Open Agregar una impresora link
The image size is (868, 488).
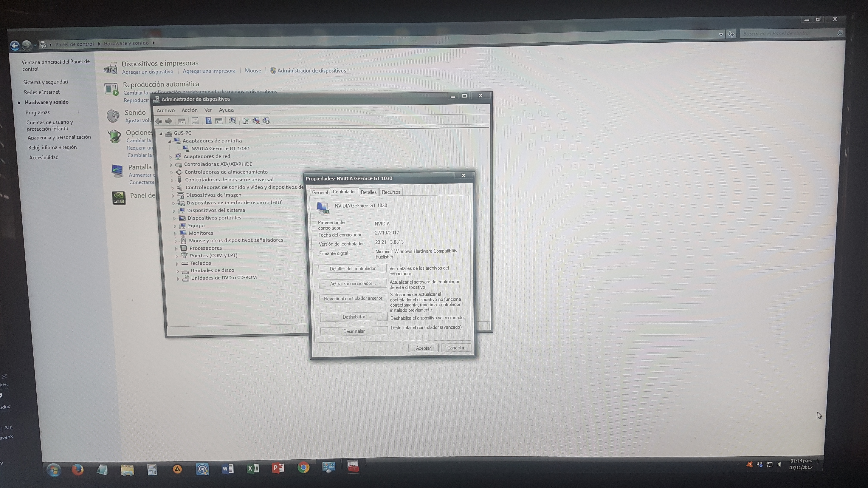tap(209, 71)
